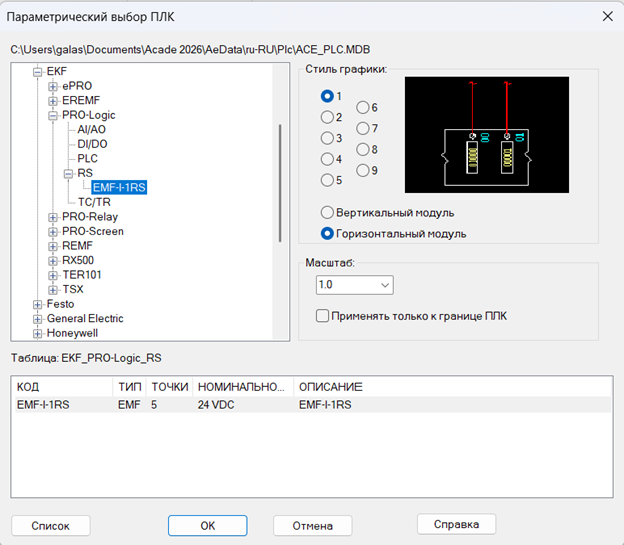Select graphics style radio button 1

[x=327, y=96]
